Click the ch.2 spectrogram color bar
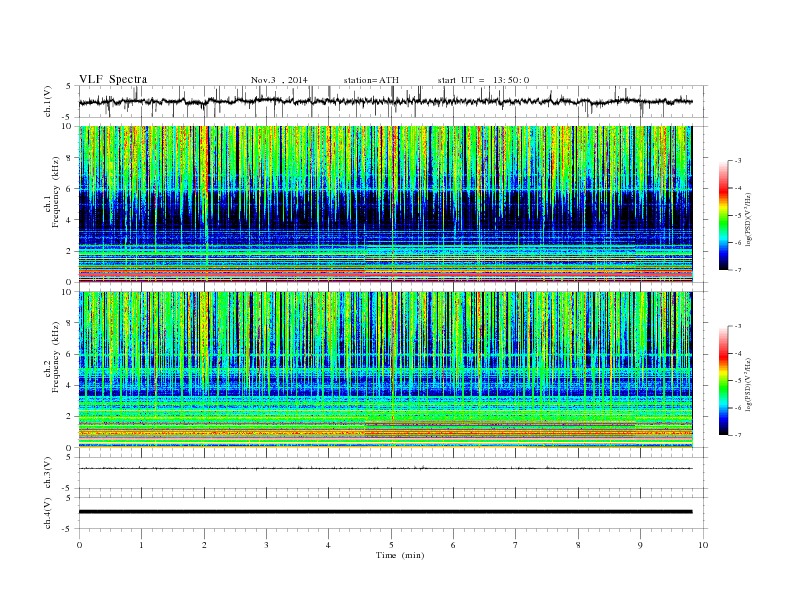792x612 pixels. tap(723, 381)
